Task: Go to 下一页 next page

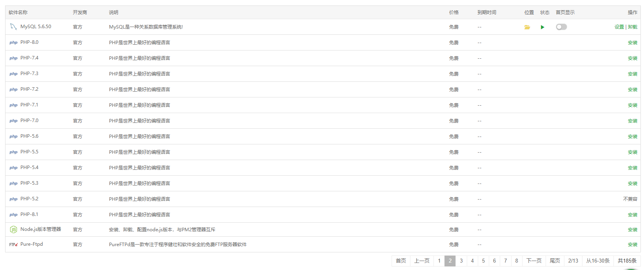Action: point(534,261)
